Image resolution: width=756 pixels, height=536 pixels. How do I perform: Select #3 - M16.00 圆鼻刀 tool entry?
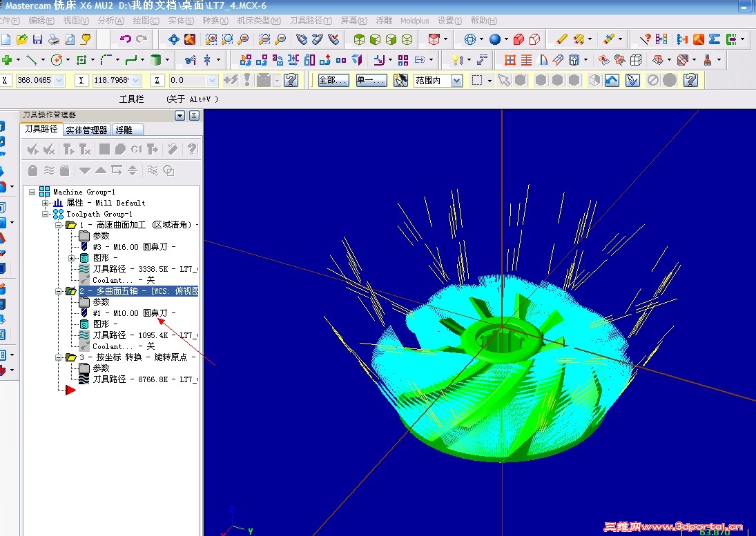(x=134, y=247)
